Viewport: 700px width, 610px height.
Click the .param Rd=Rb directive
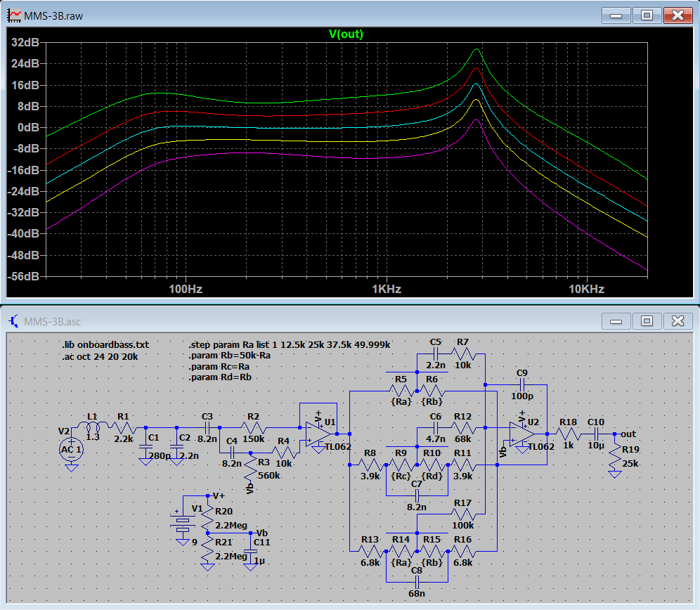220,377
